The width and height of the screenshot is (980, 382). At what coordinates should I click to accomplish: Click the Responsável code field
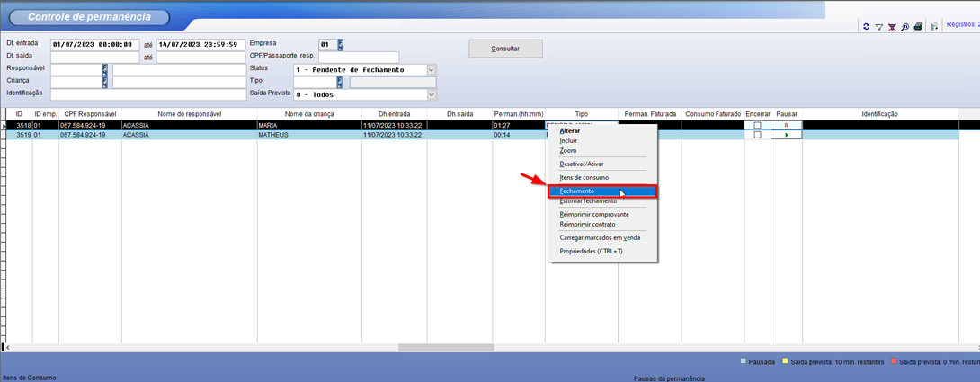pos(76,69)
